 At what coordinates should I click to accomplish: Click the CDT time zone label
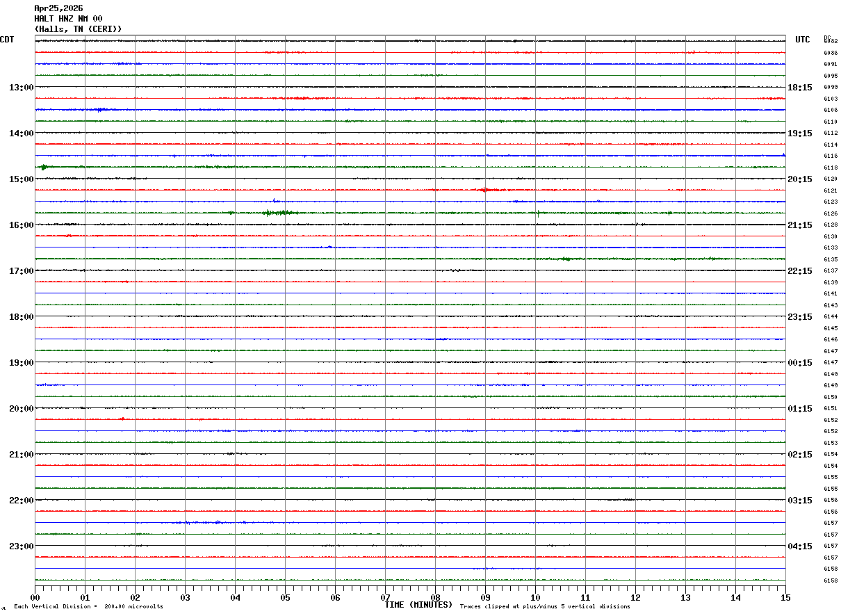7,40
